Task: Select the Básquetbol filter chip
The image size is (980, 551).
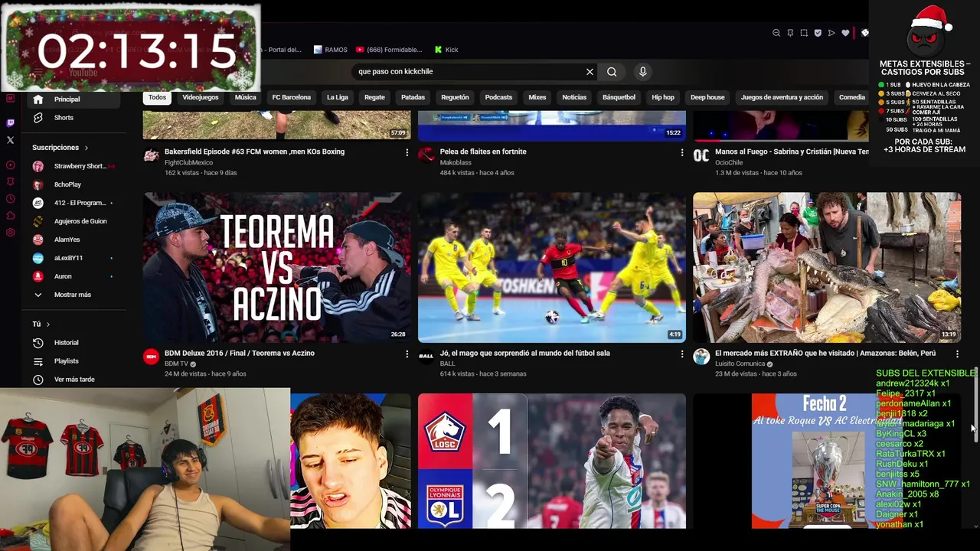Action: (x=619, y=97)
